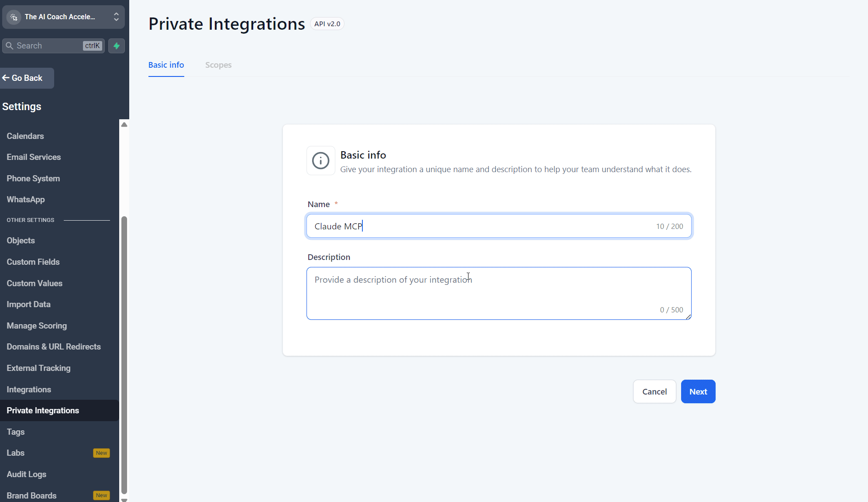The image size is (868, 502).
Task: Open Manage Scoring settings
Action: [x=37, y=326]
